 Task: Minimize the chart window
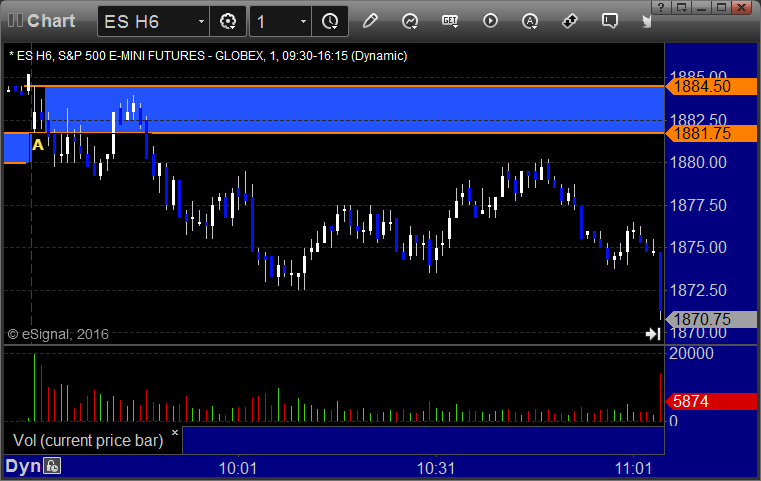click(701, 7)
